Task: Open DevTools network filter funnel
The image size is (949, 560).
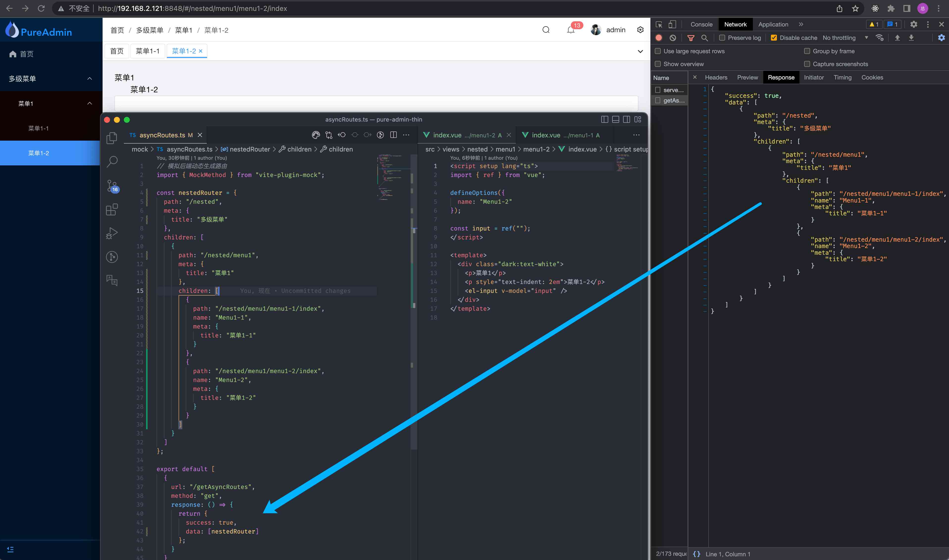Action: 691,38
